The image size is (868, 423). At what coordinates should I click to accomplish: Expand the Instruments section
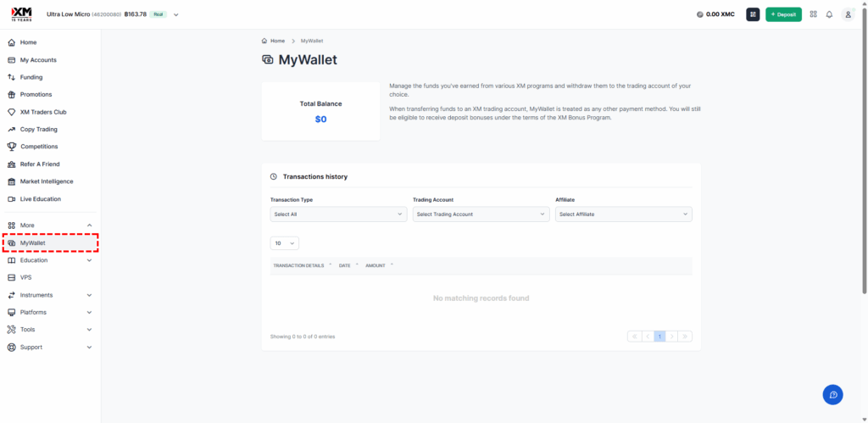(90, 295)
